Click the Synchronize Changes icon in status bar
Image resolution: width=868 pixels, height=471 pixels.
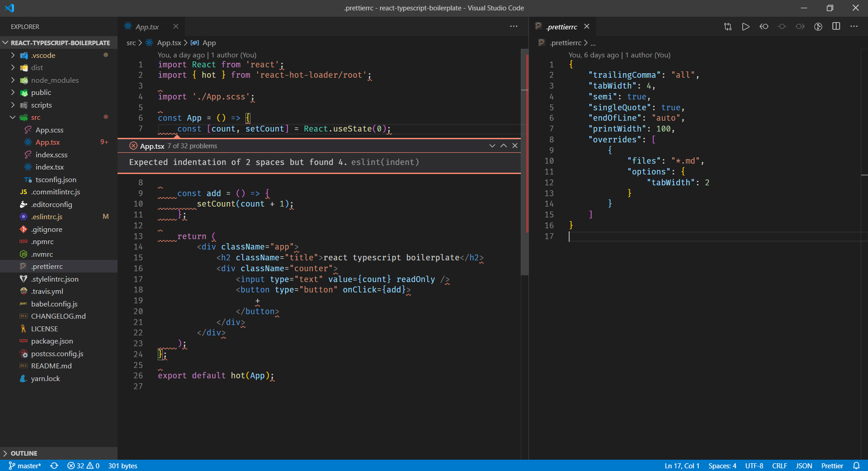click(54, 466)
